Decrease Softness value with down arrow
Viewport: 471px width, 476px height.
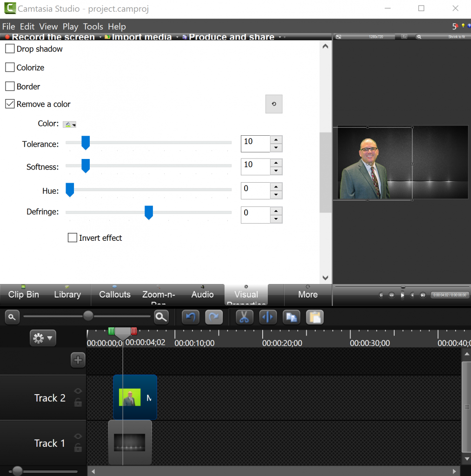point(276,171)
